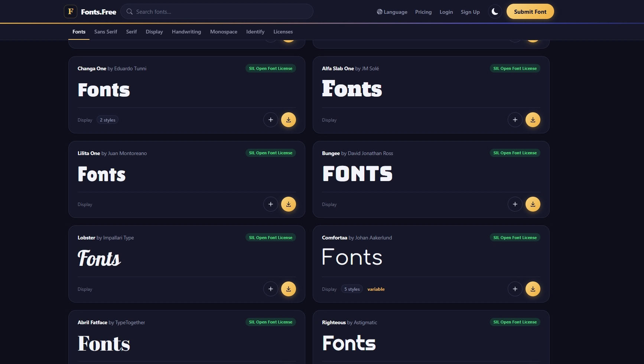Open the Handwriting category tab
This screenshot has height=364, width=644.
pyautogui.click(x=186, y=32)
